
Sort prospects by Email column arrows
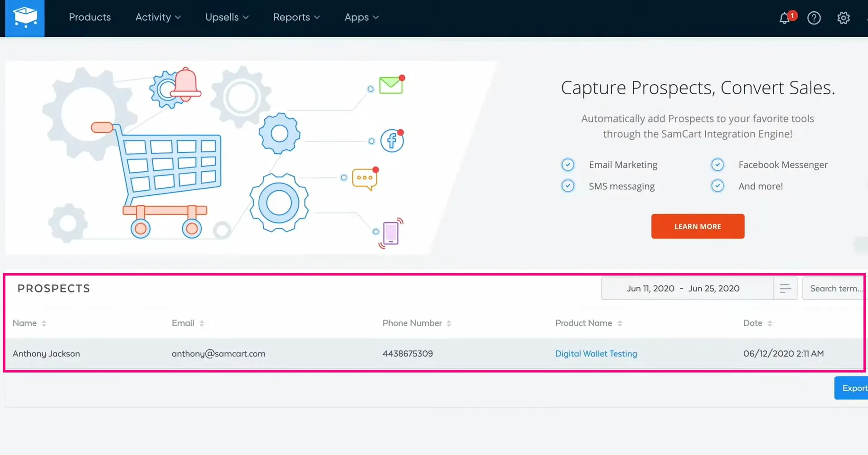pyautogui.click(x=202, y=324)
